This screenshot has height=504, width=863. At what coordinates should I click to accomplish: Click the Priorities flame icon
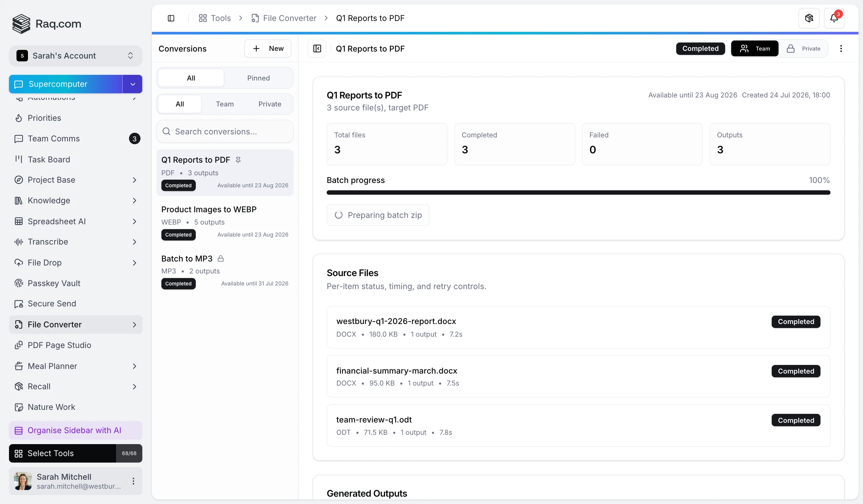click(x=19, y=118)
